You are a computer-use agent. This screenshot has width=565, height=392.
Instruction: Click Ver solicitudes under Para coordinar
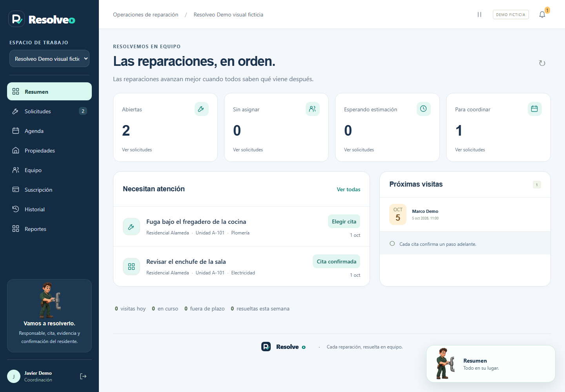click(x=470, y=150)
